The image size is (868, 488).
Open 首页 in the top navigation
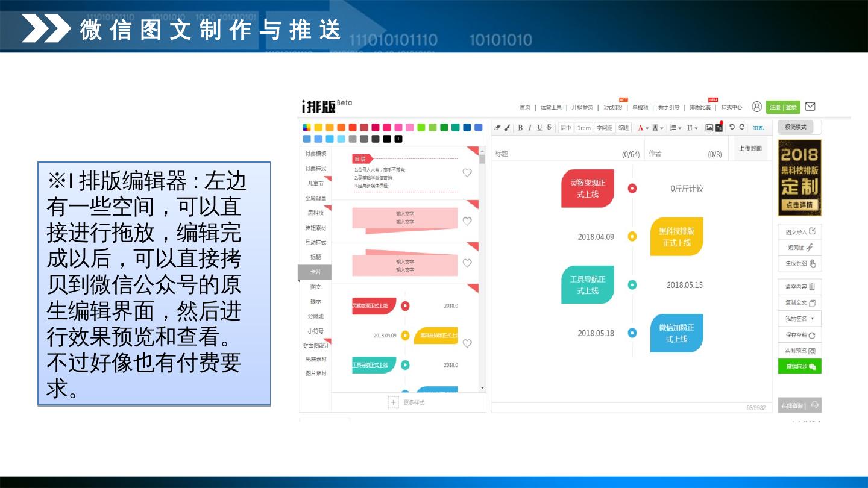525,107
